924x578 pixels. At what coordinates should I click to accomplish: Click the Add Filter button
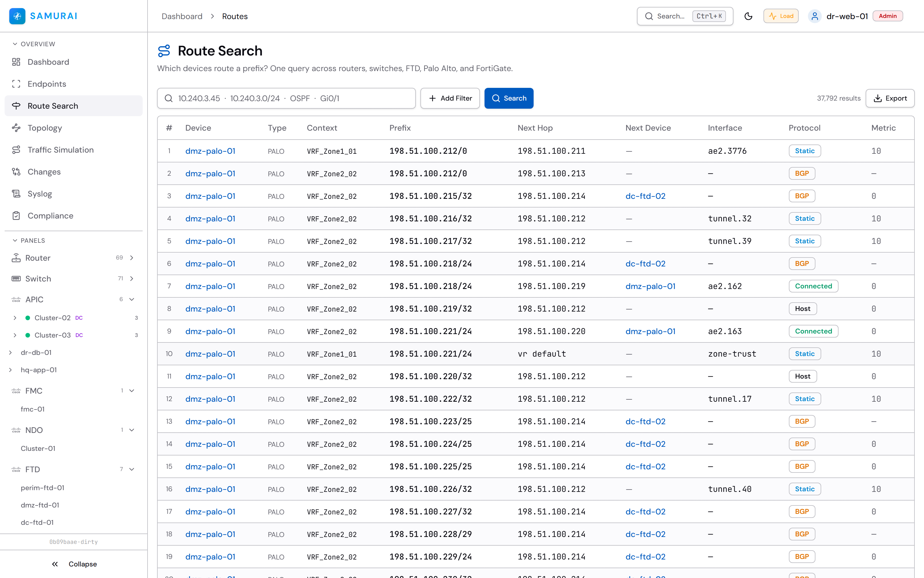tap(450, 98)
